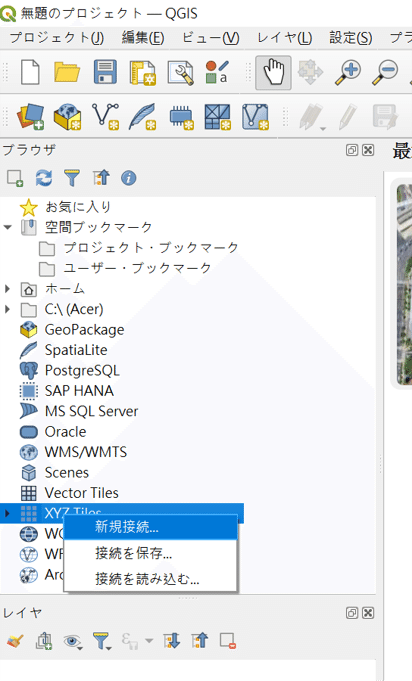Choose 新規接続... from context menu

point(150,527)
